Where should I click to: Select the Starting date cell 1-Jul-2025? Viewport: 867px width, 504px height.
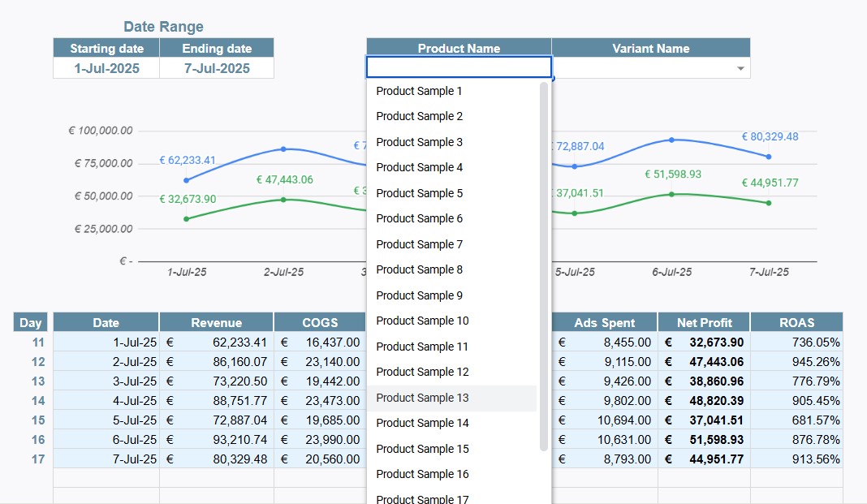(106, 69)
